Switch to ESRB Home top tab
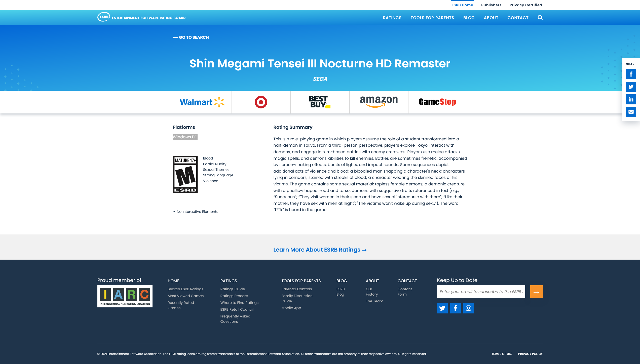 tap(462, 5)
